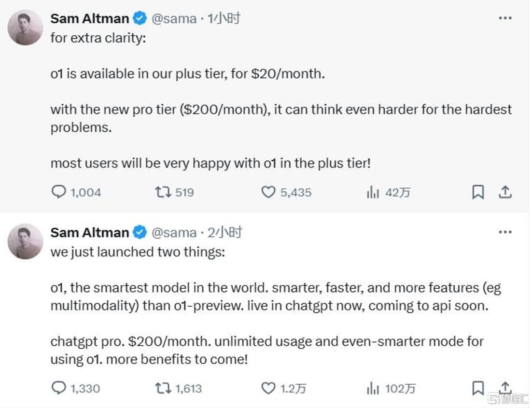Bookmark the 'we just launched' tweet
532x408 pixels.
pyautogui.click(x=477, y=388)
